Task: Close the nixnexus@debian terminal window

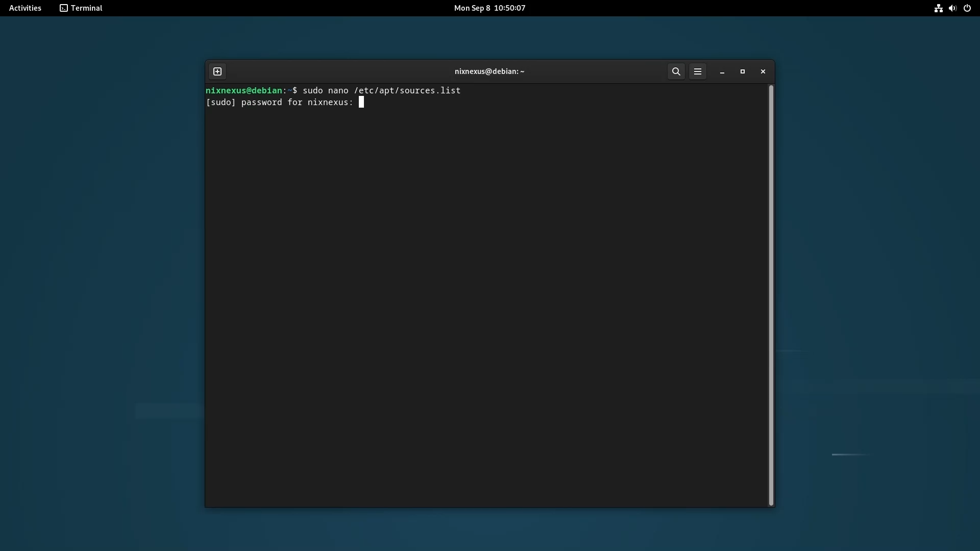Action: (763, 71)
